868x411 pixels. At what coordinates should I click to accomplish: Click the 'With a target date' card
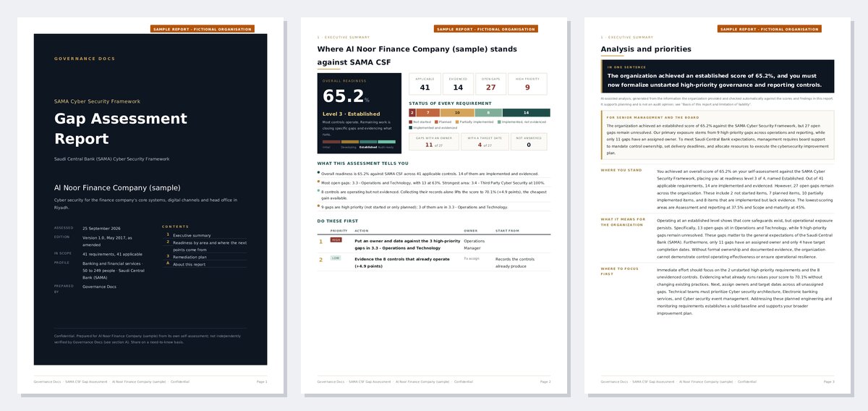pos(484,142)
